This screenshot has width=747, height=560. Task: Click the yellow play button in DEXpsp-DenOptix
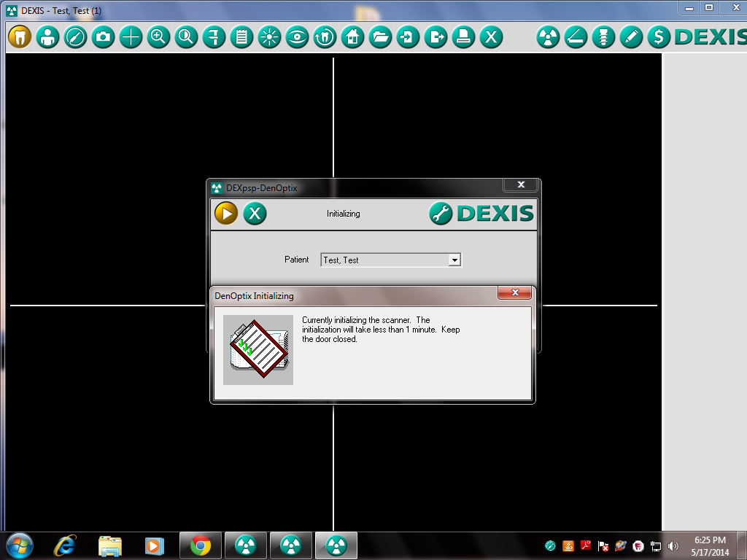(x=226, y=213)
